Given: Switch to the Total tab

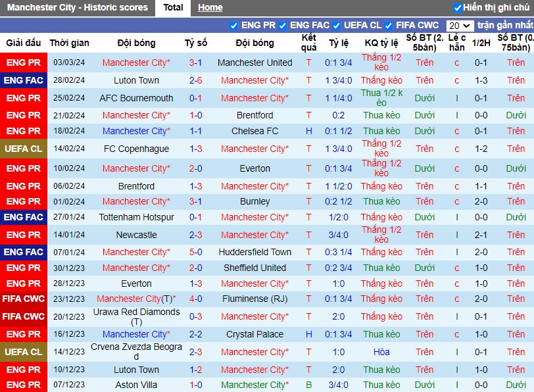Looking at the screenshot, I should tap(173, 7).
